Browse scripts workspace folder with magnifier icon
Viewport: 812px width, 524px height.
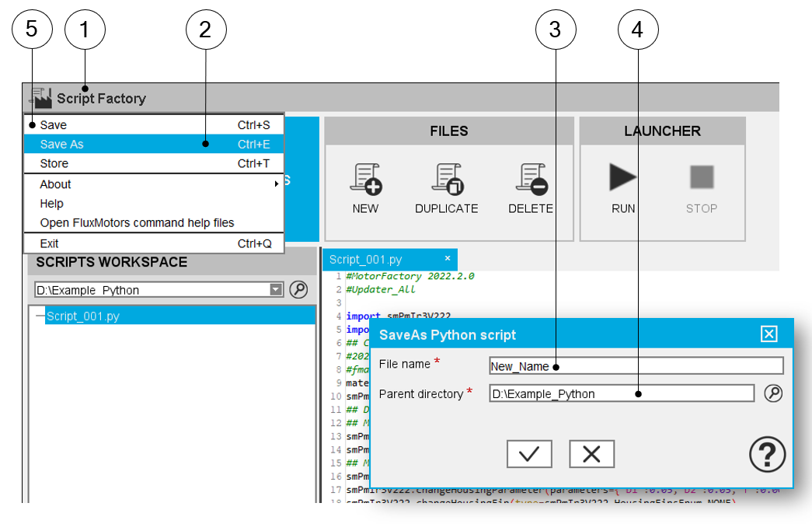tap(298, 290)
